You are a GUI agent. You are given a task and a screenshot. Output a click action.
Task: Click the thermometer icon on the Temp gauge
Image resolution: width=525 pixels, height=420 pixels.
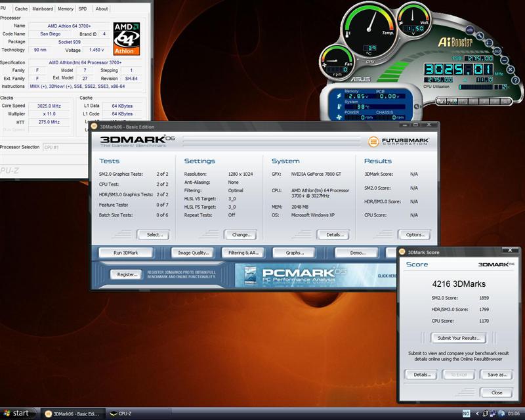pos(348,34)
